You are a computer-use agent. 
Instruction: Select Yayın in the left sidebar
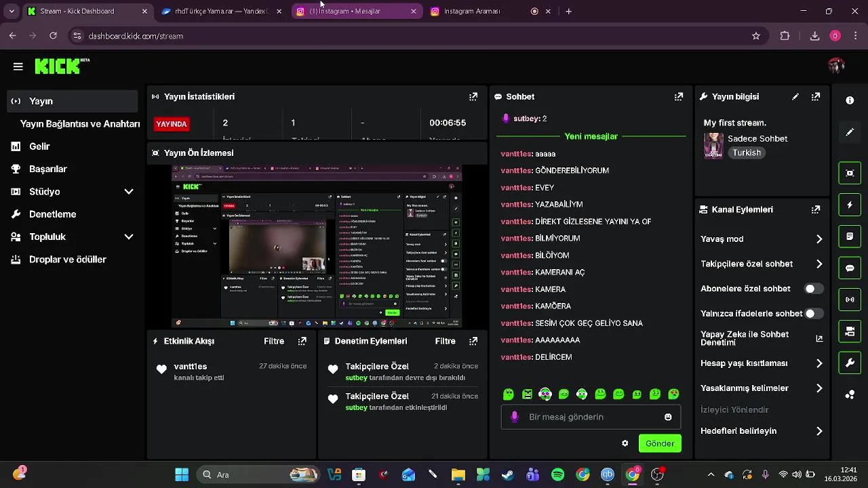click(73, 101)
